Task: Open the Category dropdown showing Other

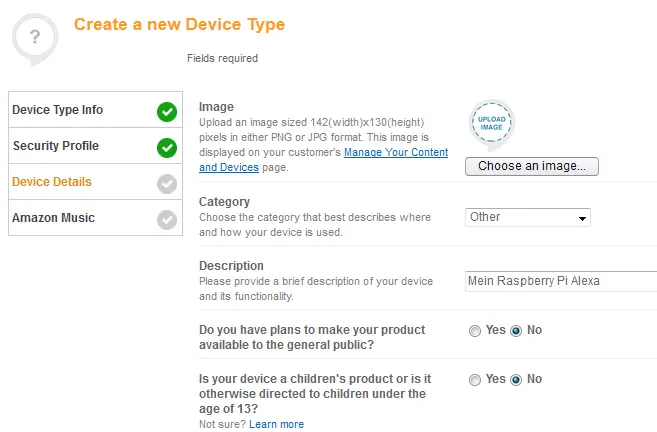Action: (528, 217)
